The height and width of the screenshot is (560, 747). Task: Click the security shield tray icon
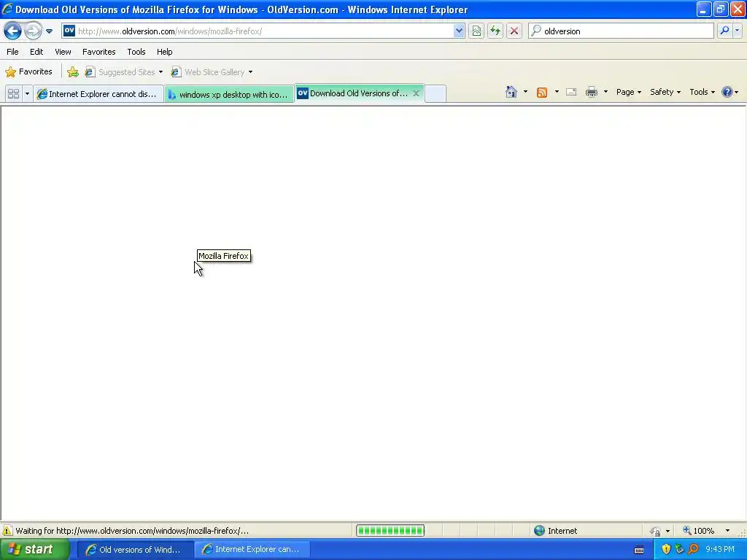click(666, 550)
